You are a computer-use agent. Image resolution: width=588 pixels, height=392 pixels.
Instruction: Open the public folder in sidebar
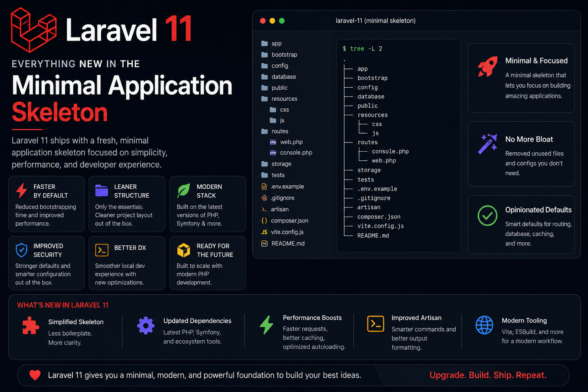pos(274,88)
